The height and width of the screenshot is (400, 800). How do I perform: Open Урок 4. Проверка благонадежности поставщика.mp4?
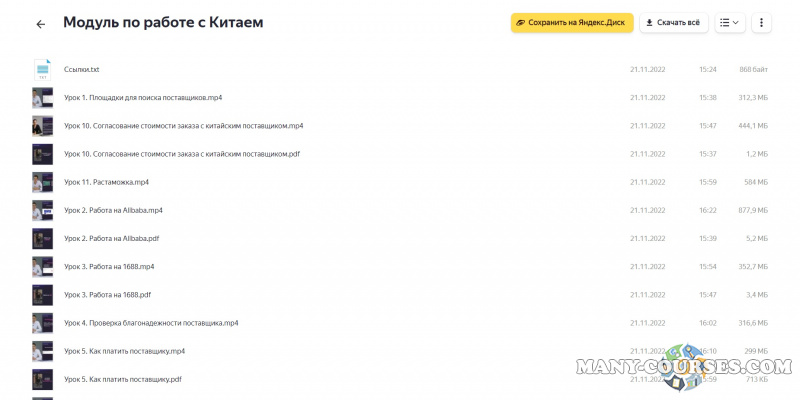coord(151,323)
